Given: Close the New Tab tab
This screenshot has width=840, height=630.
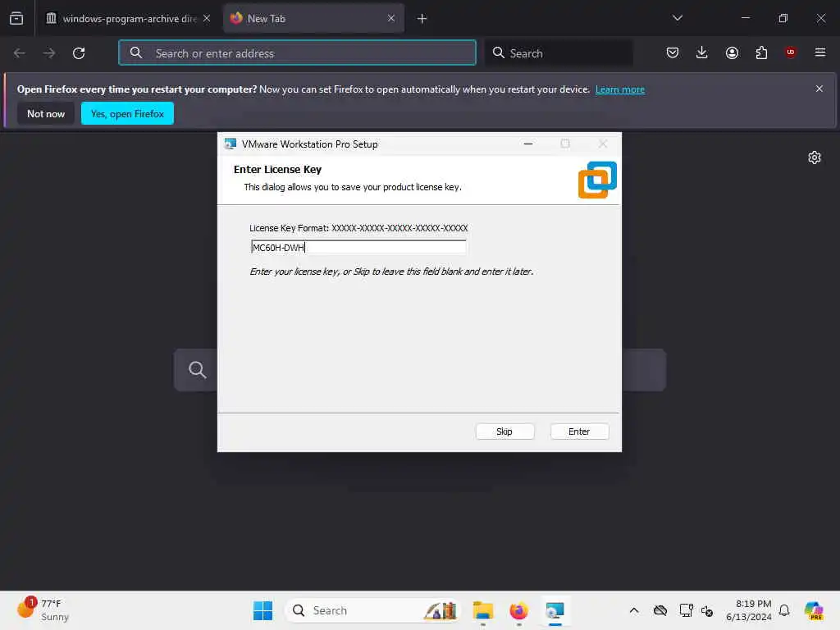Looking at the screenshot, I should pyautogui.click(x=391, y=18).
